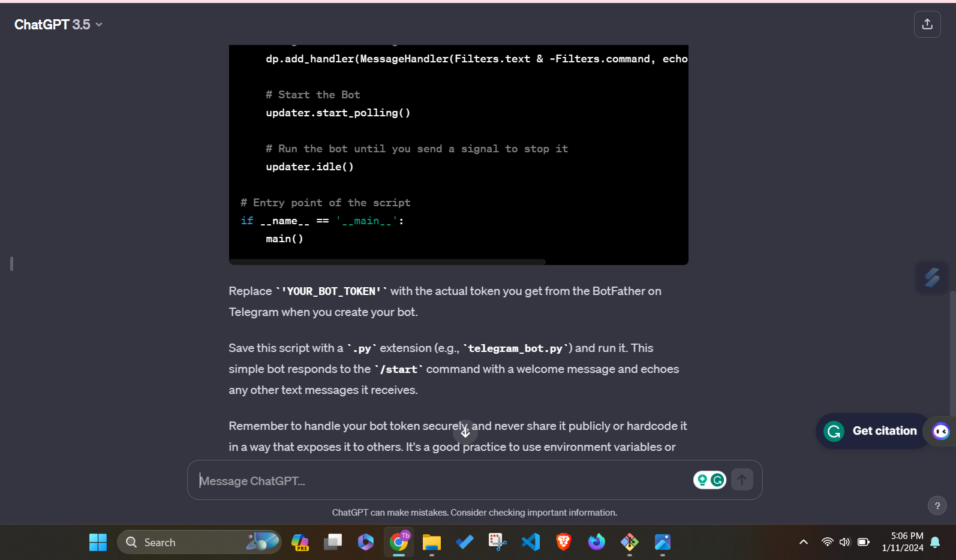
Task: Click the 'YOUR_BOT_TOKEN' inline code text
Action: click(332, 291)
